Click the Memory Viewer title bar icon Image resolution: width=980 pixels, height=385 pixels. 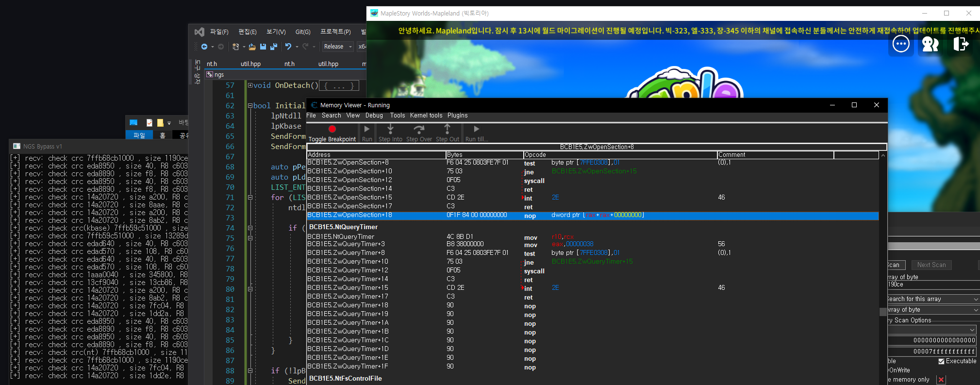click(314, 105)
